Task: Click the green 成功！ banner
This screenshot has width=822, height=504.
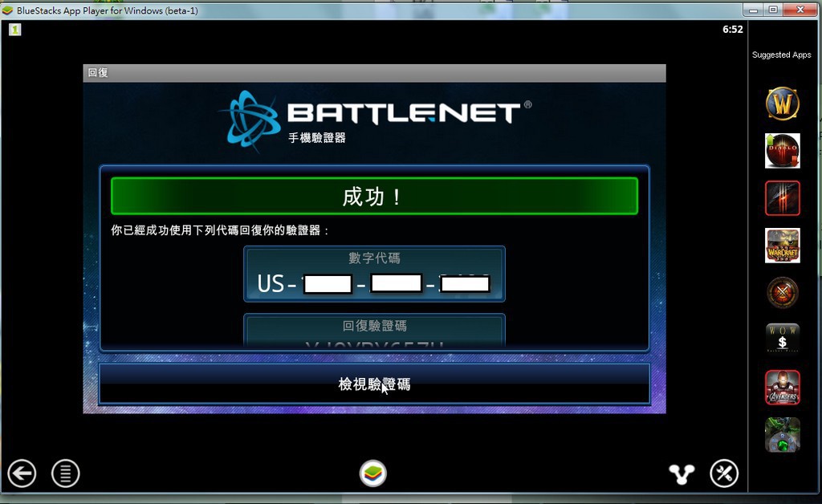Action: coord(374,197)
